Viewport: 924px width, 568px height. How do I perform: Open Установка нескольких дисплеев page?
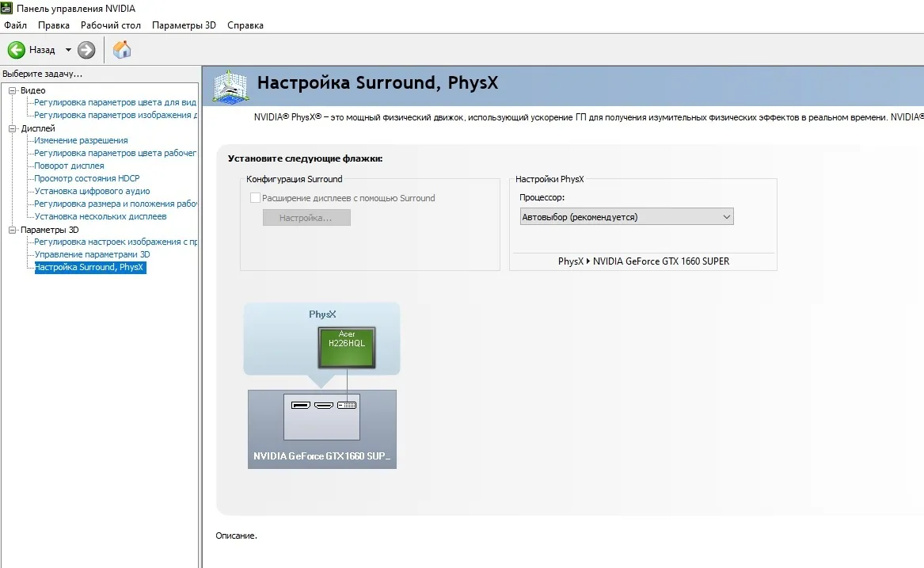101,216
